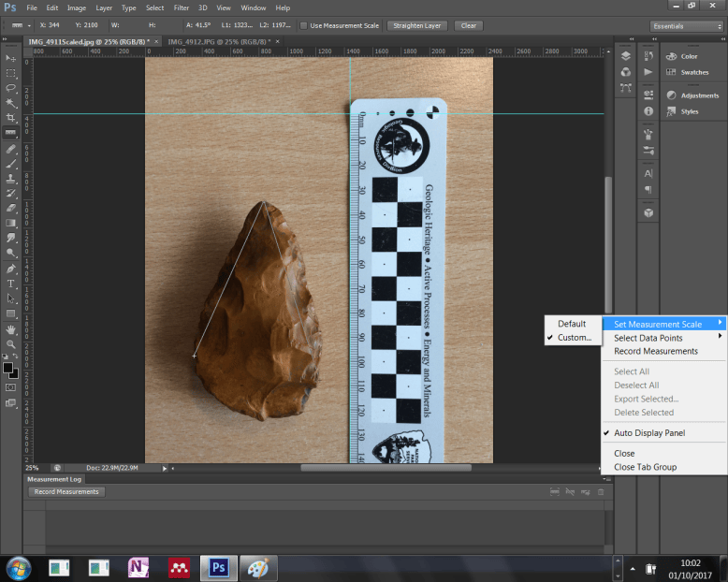728x582 pixels.
Task: Open the Brush Presets panel icon
Action: pyautogui.click(x=648, y=151)
